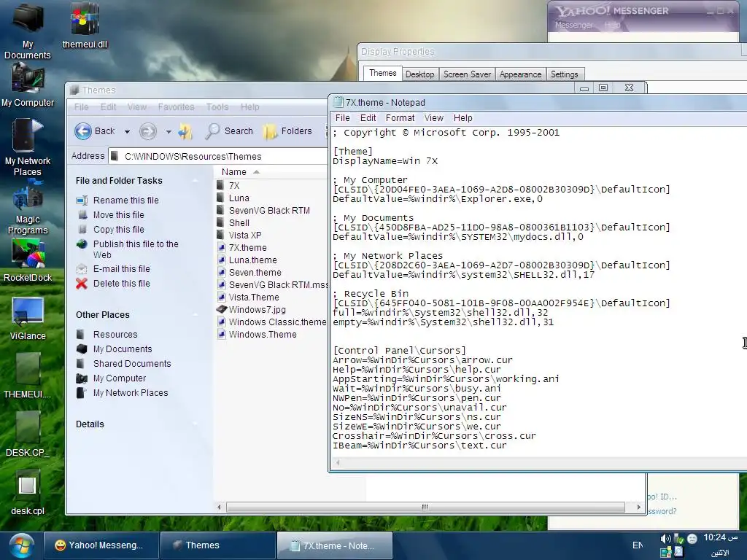Open My Network Places under Other Places

click(131, 393)
